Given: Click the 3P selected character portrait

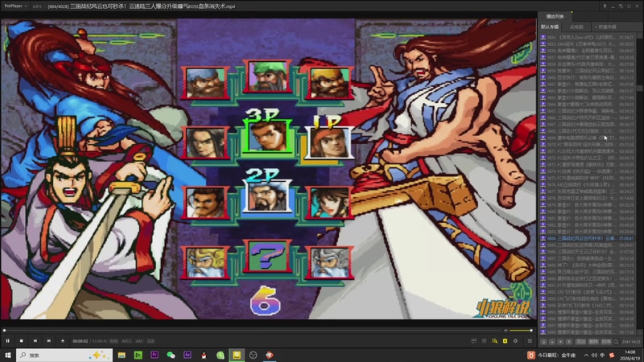Looking at the screenshot, I should [x=267, y=136].
